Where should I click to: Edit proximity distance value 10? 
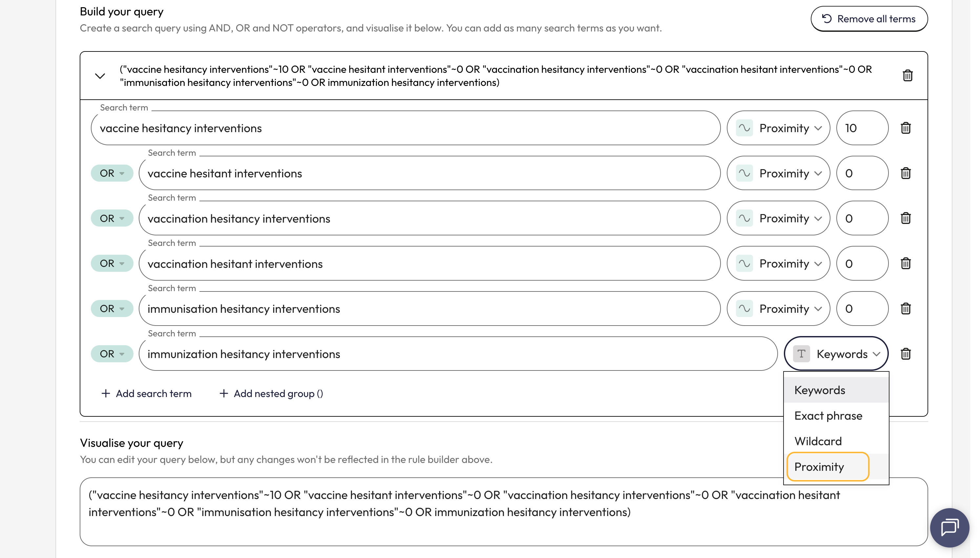[862, 128]
